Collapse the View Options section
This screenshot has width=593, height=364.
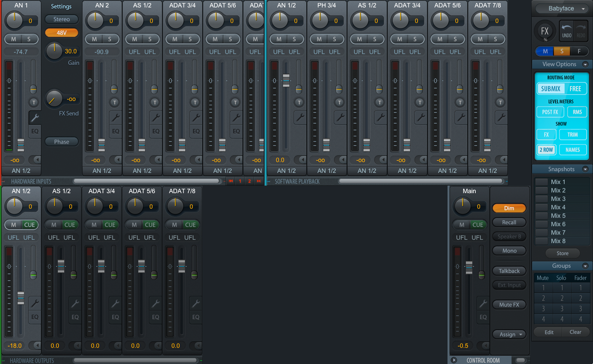(585, 64)
